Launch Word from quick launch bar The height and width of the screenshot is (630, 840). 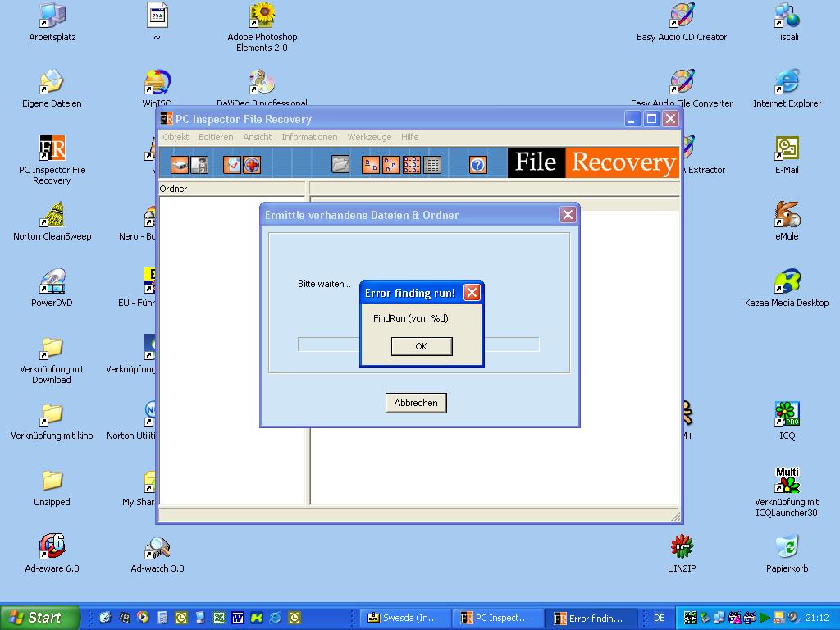[237, 618]
